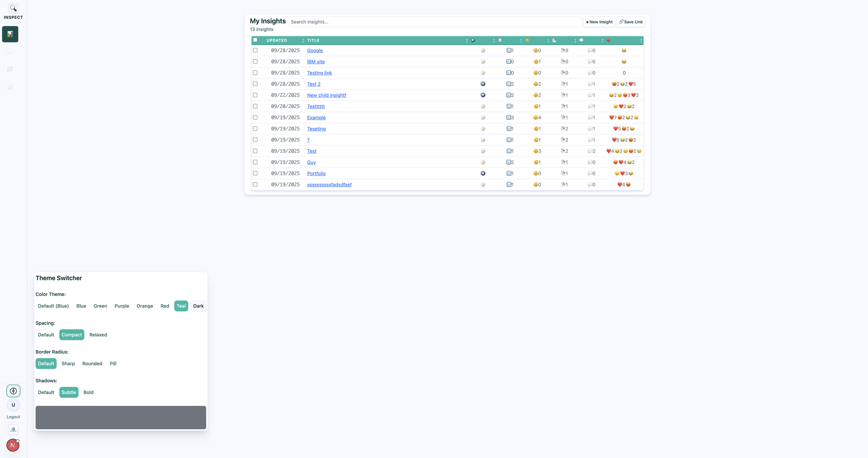Image resolution: width=868 pixels, height=458 pixels.
Task: Check the Portfolio row checkbox
Action: tap(255, 173)
